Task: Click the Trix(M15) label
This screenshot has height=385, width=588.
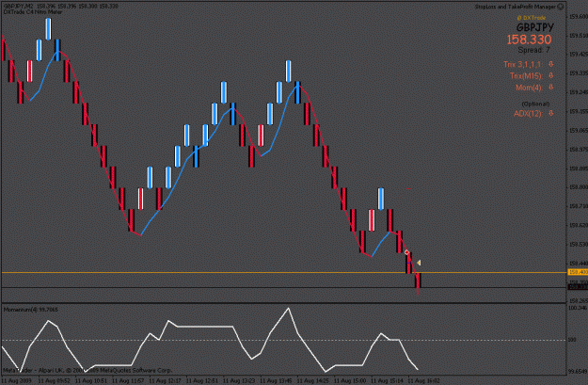Action: click(526, 76)
